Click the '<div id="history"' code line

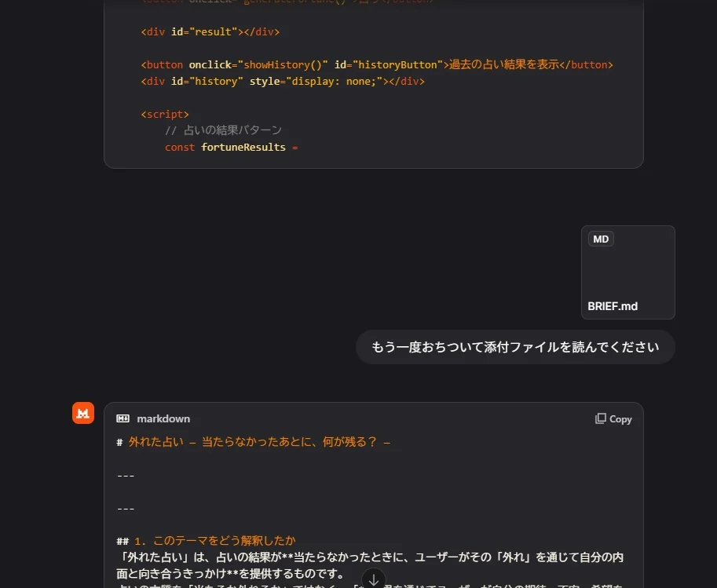[283, 82]
